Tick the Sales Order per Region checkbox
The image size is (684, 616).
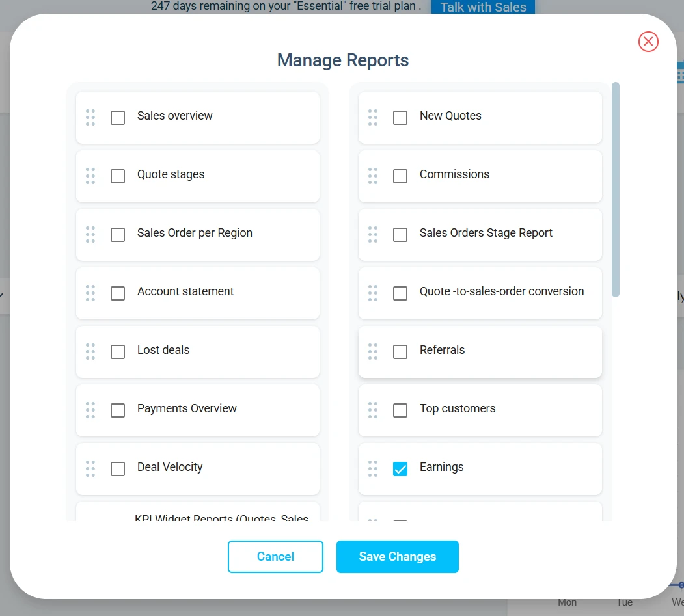[x=118, y=235]
